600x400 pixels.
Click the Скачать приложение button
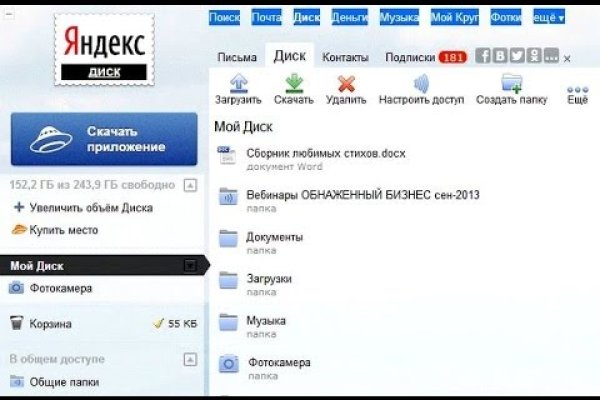tap(104, 139)
